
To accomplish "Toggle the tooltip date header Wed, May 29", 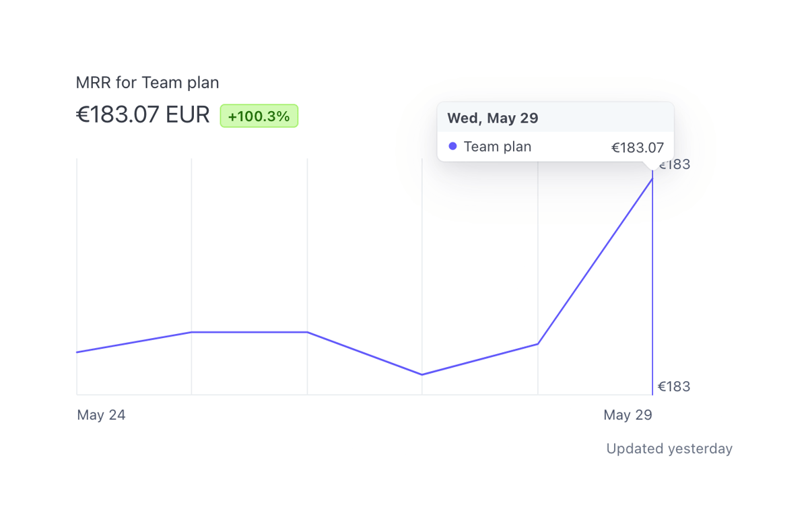I will pyautogui.click(x=492, y=118).
